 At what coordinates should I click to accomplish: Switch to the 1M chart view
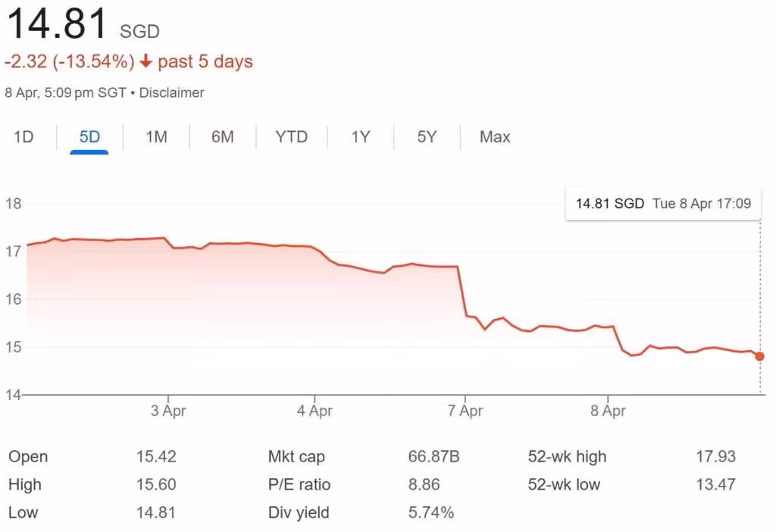[x=156, y=136]
